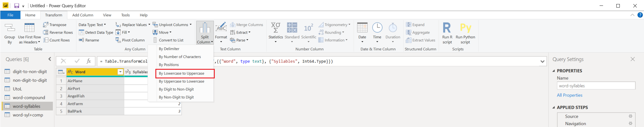Viewport: 644px width, 127px height.
Task: Click Count Rows
Action: [57, 40]
